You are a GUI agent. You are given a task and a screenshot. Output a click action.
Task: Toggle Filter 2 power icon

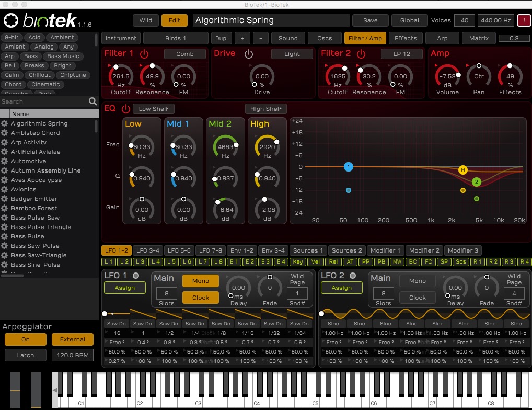[x=361, y=54]
